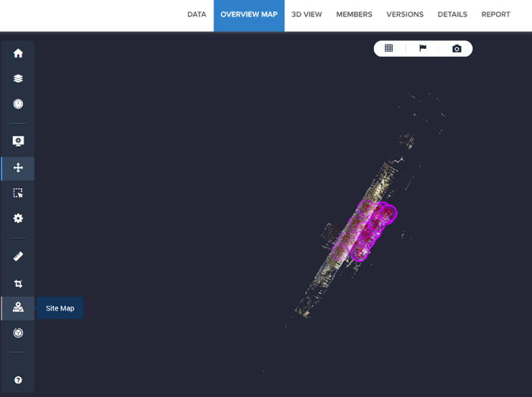Open the gear settings icon

coord(18,218)
